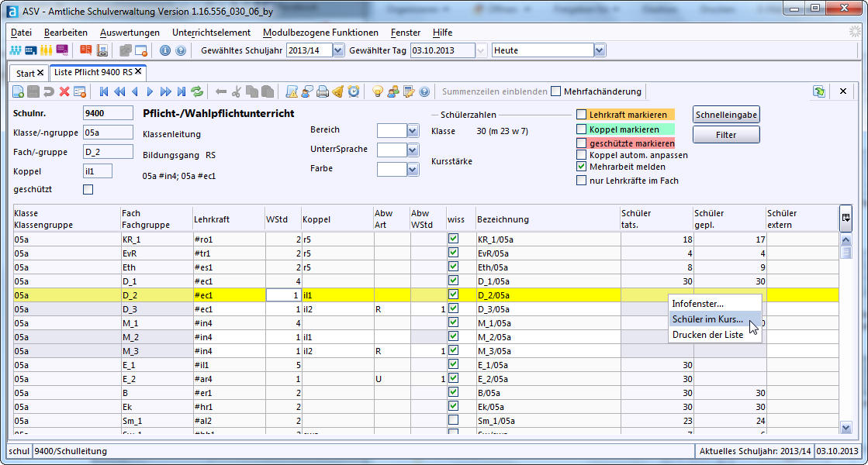Open the Auswertungen menu

coord(130,33)
